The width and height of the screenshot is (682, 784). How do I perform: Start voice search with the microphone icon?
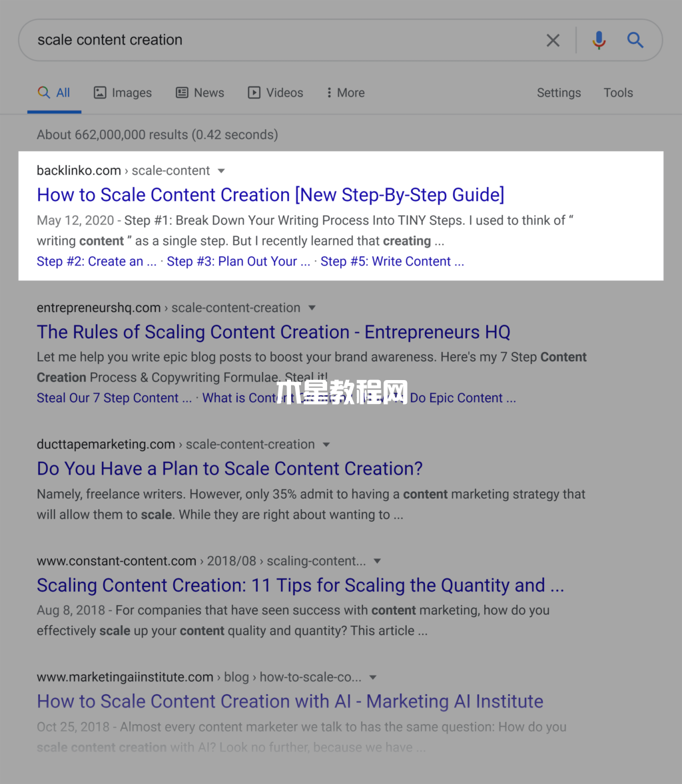[599, 40]
